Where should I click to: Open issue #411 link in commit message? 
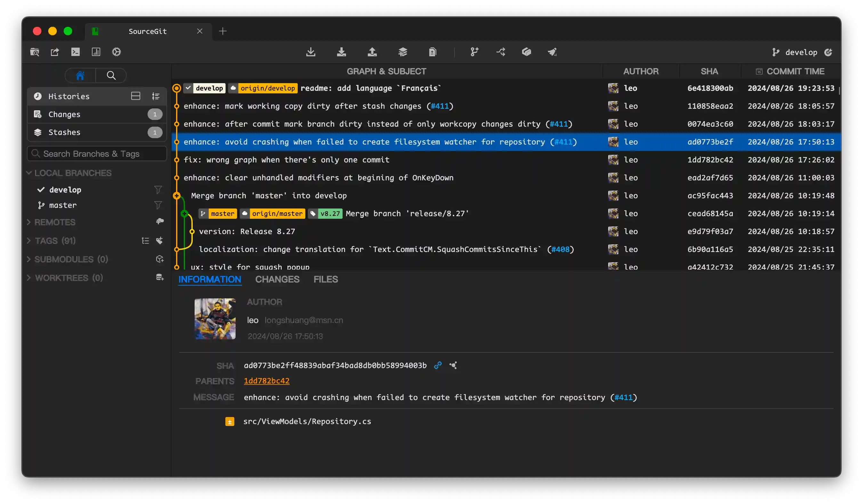click(x=623, y=397)
